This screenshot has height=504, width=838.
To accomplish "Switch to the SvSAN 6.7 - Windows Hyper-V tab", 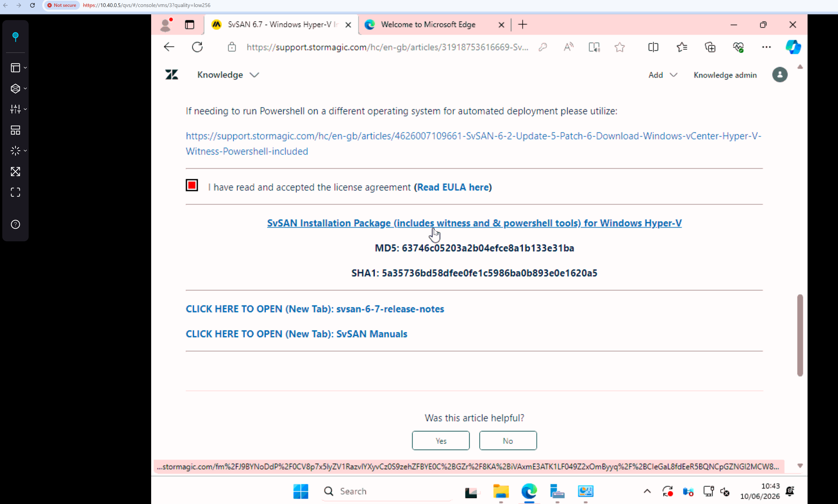I will pyautogui.click(x=281, y=24).
